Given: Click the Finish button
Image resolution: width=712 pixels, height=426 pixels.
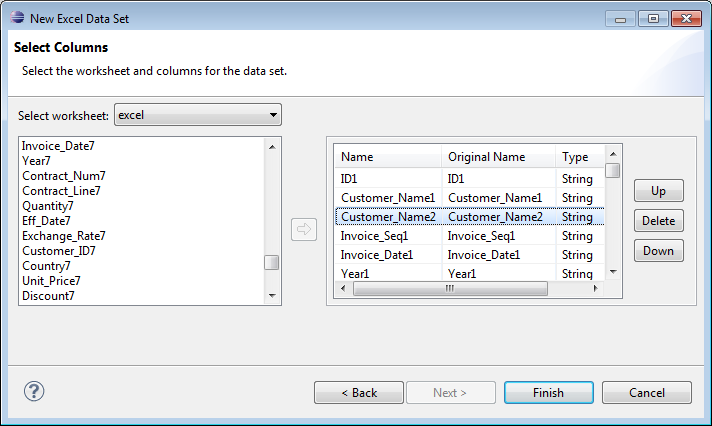Looking at the screenshot, I should click(x=549, y=392).
